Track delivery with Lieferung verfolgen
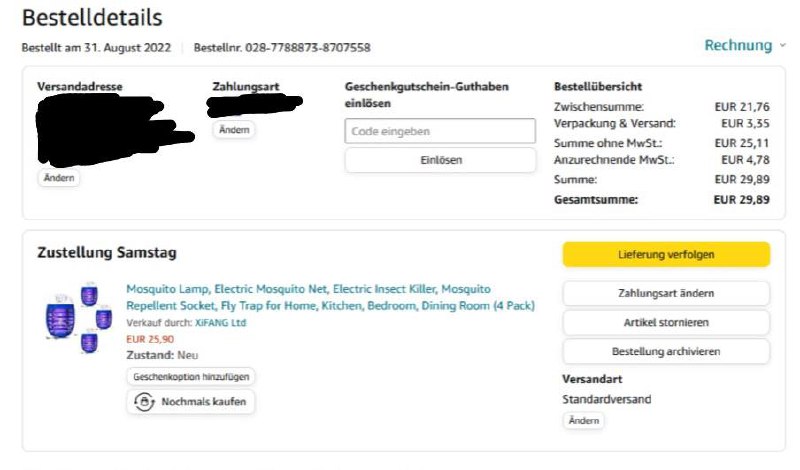800x470 pixels. (666, 255)
